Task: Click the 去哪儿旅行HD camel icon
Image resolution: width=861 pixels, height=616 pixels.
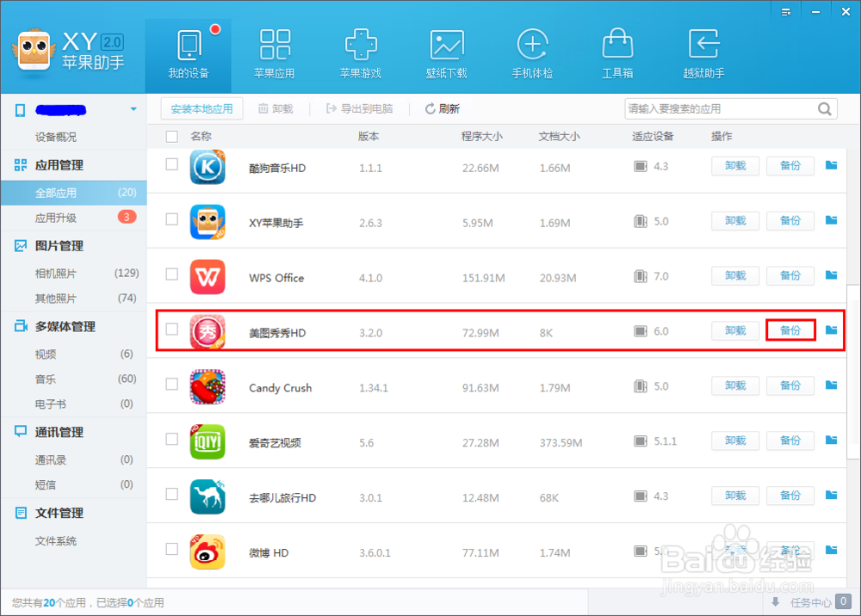Action: tap(208, 497)
